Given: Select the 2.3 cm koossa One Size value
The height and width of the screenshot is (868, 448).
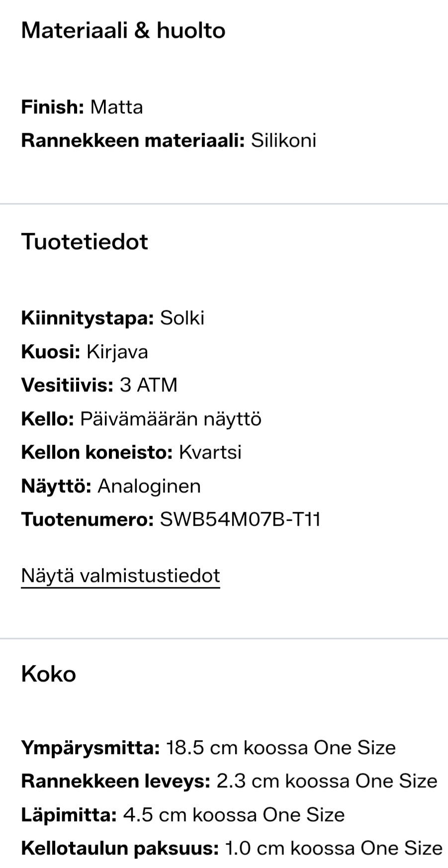Looking at the screenshot, I should 327,781.
